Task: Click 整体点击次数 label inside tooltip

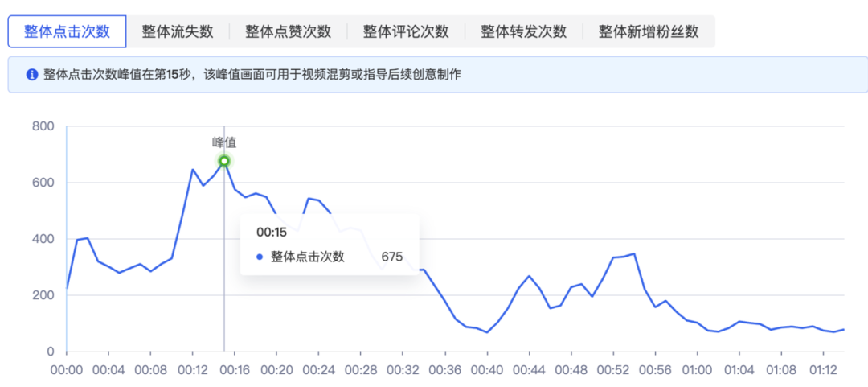Action: point(308,257)
